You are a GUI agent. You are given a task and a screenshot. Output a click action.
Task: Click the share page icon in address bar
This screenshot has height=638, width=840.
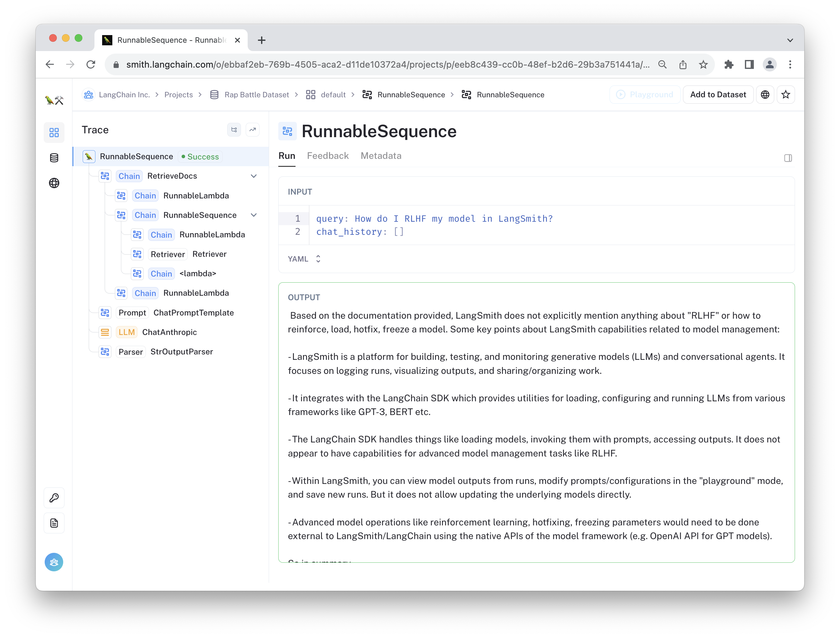[683, 64]
